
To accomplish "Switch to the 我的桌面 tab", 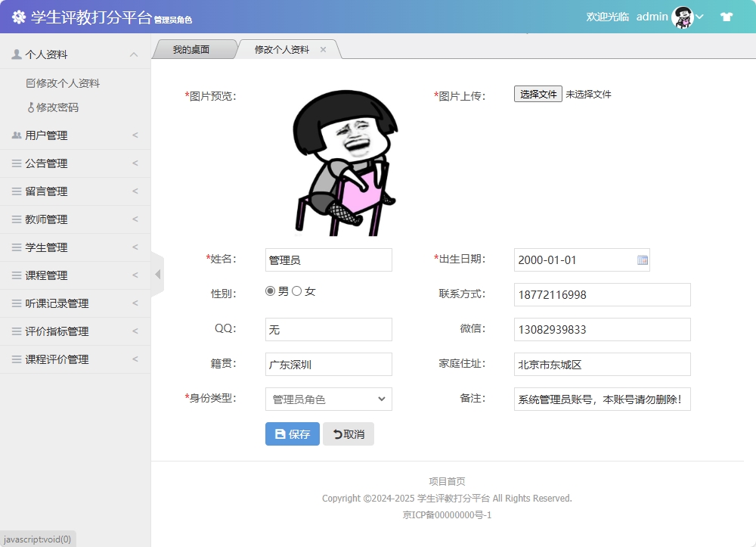I will [193, 48].
